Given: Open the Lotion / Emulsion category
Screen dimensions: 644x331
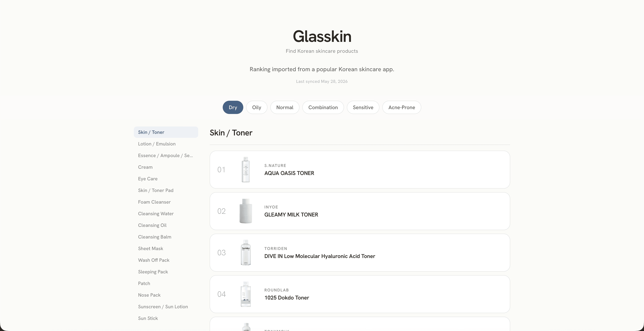Looking at the screenshot, I should [166, 144].
